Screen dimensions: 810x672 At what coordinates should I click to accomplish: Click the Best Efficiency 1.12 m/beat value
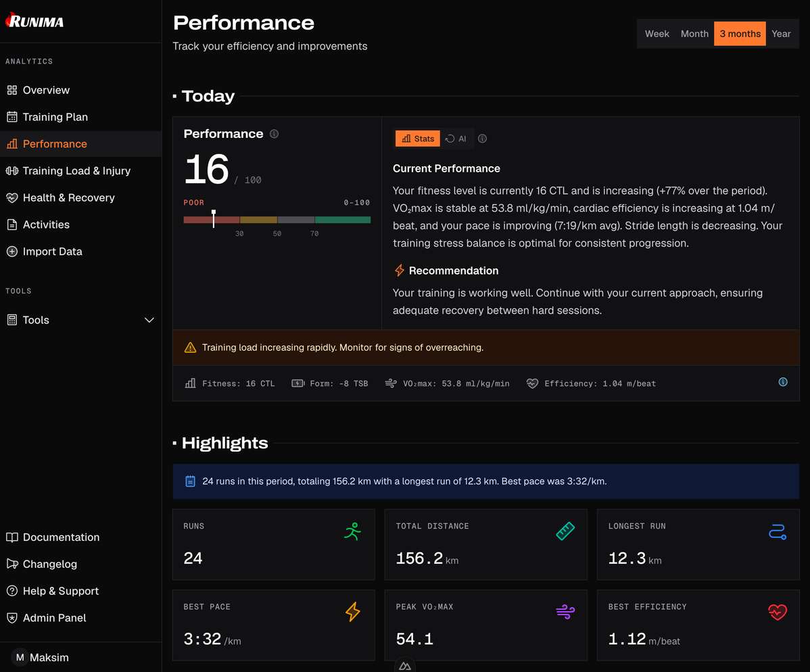[644, 640]
